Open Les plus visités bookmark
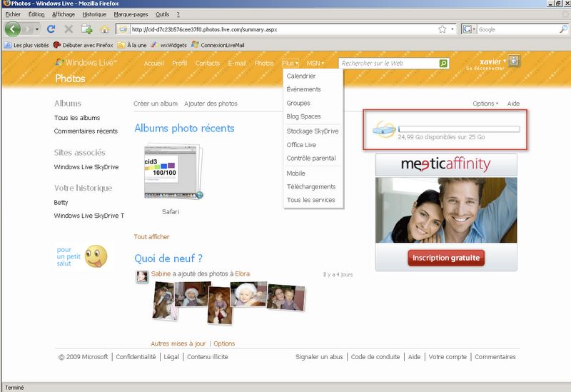 click(x=26, y=45)
